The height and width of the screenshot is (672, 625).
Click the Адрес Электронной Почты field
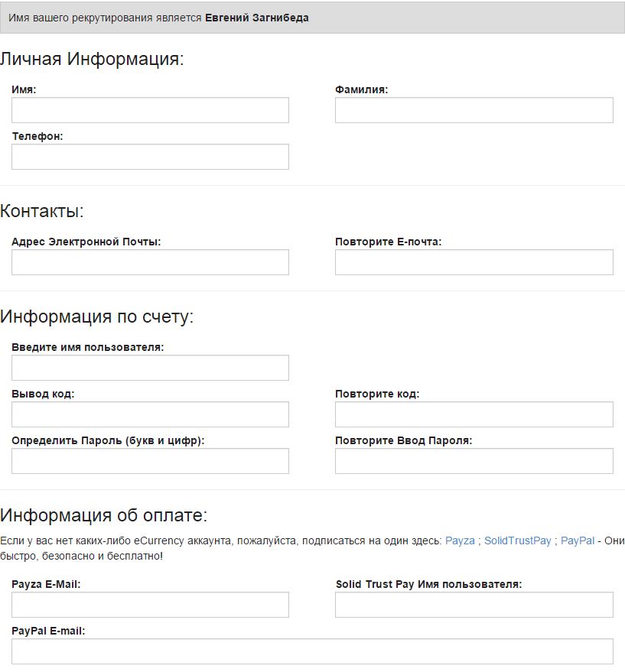(x=150, y=262)
